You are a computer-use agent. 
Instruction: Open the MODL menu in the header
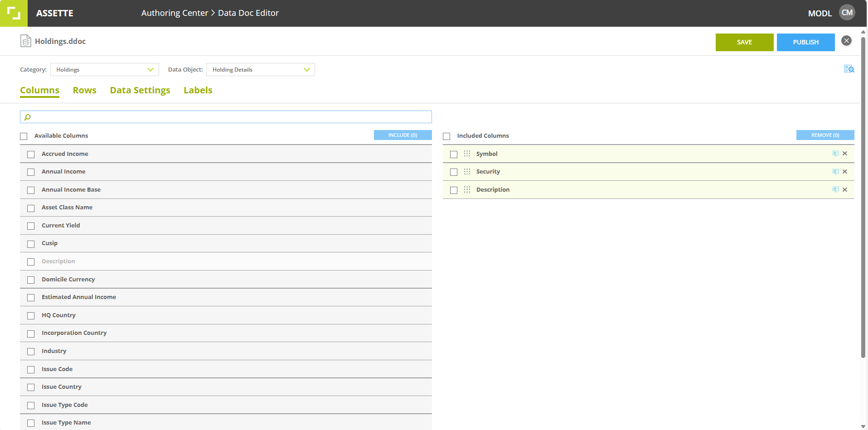[x=820, y=13]
